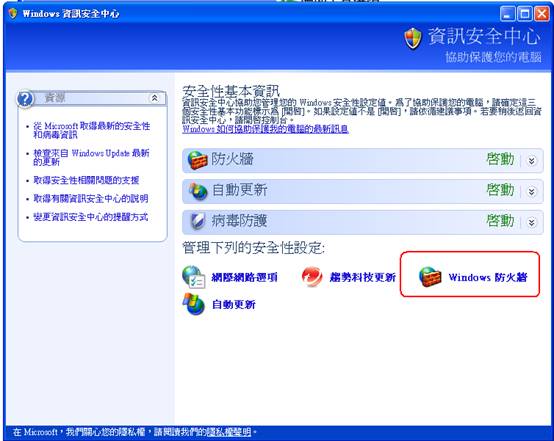Expand the 自動更新 section chevron
Viewport: 554px width, 441px height.
pos(531,192)
